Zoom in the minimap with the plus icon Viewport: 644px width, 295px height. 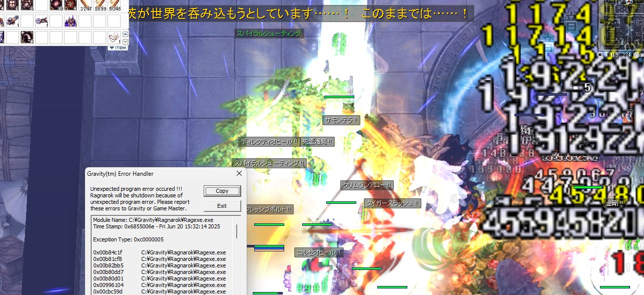636,55
